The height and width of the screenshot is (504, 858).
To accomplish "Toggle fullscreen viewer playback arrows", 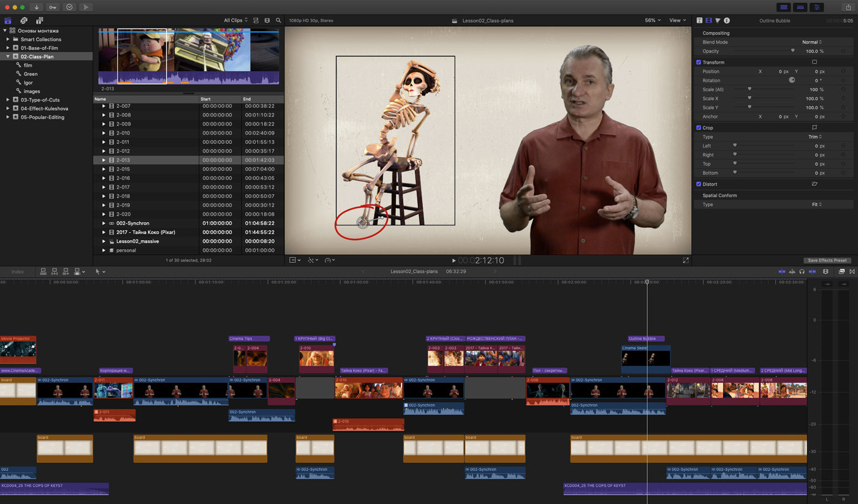I will [685, 260].
